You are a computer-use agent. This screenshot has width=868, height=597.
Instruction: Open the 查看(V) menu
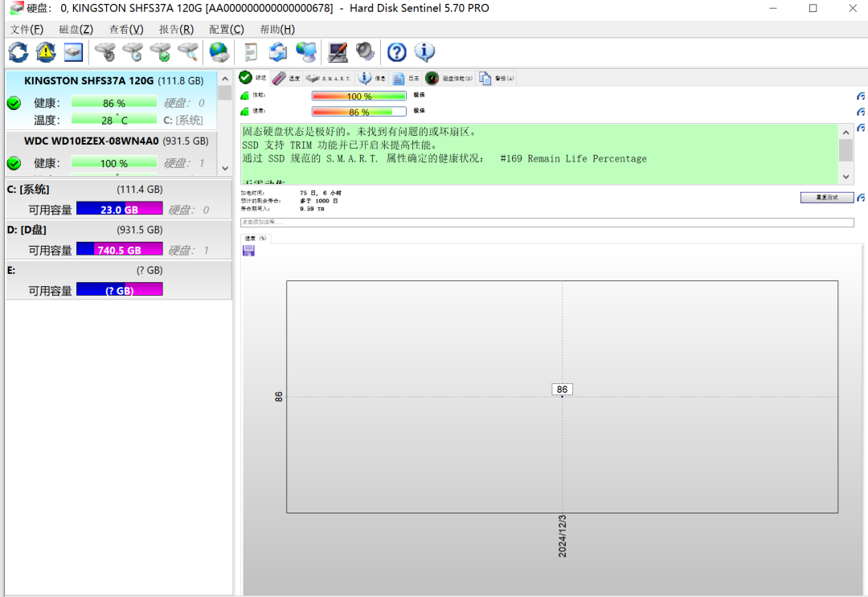pos(126,29)
